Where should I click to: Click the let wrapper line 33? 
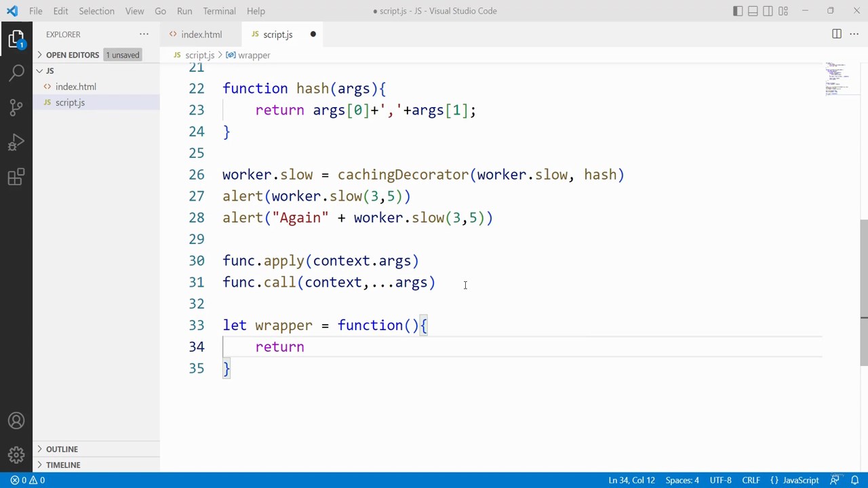click(x=325, y=325)
